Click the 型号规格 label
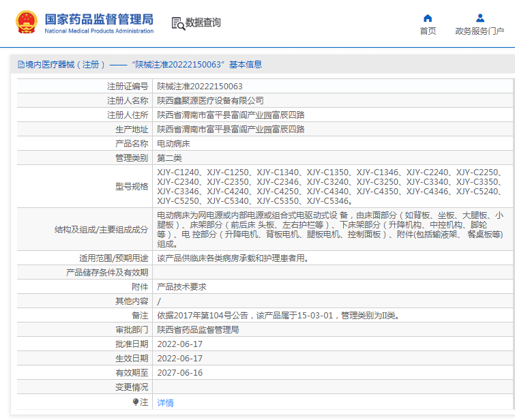This screenshot has width=515, height=420. coord(132,187)
